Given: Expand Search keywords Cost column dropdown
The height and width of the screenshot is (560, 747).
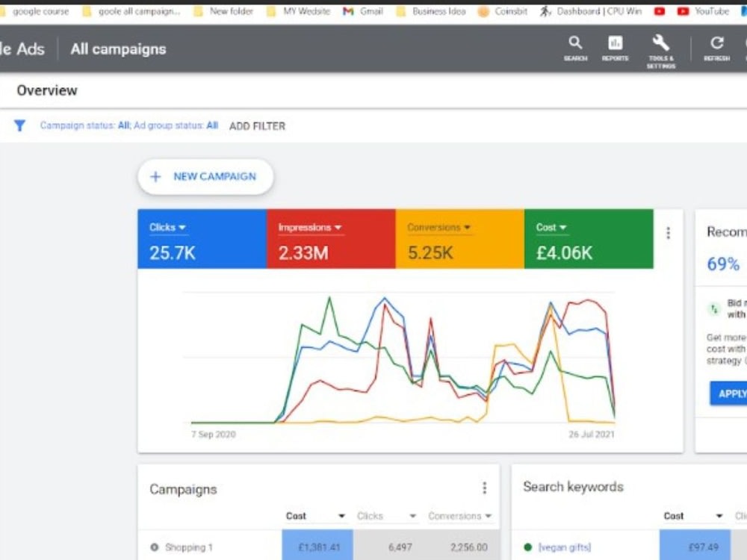Looking at the screenshot, I should [719, 516].
